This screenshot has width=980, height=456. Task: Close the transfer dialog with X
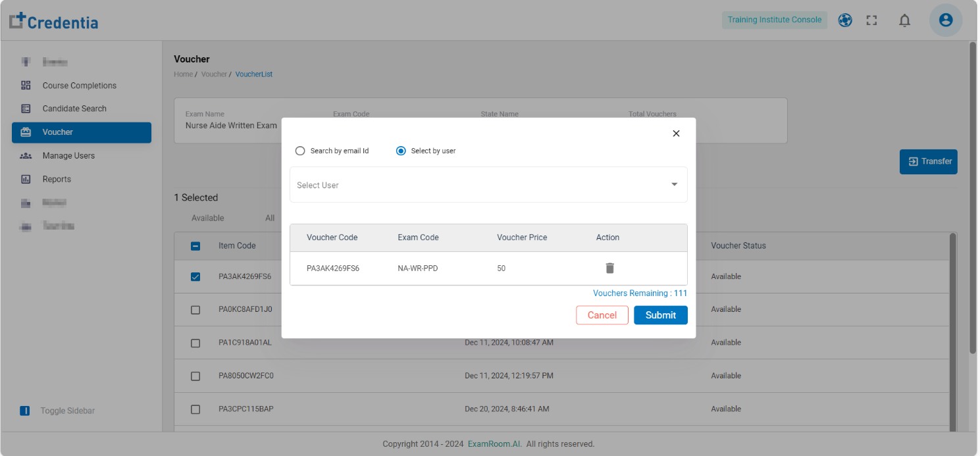[676, 134]
